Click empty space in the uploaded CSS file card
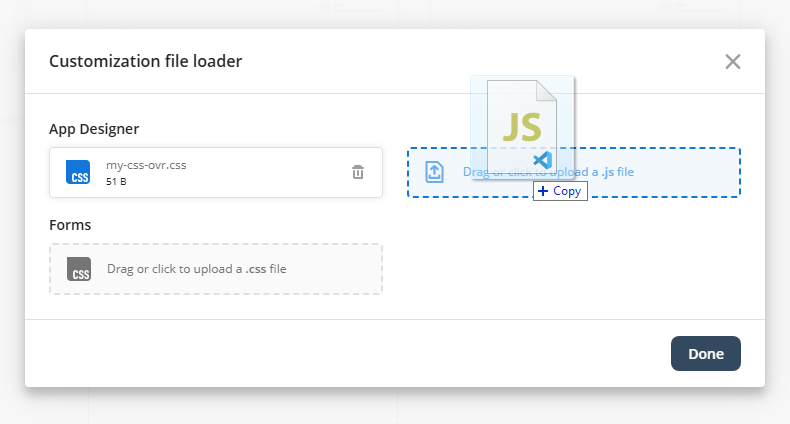 [x=270, y=172]
